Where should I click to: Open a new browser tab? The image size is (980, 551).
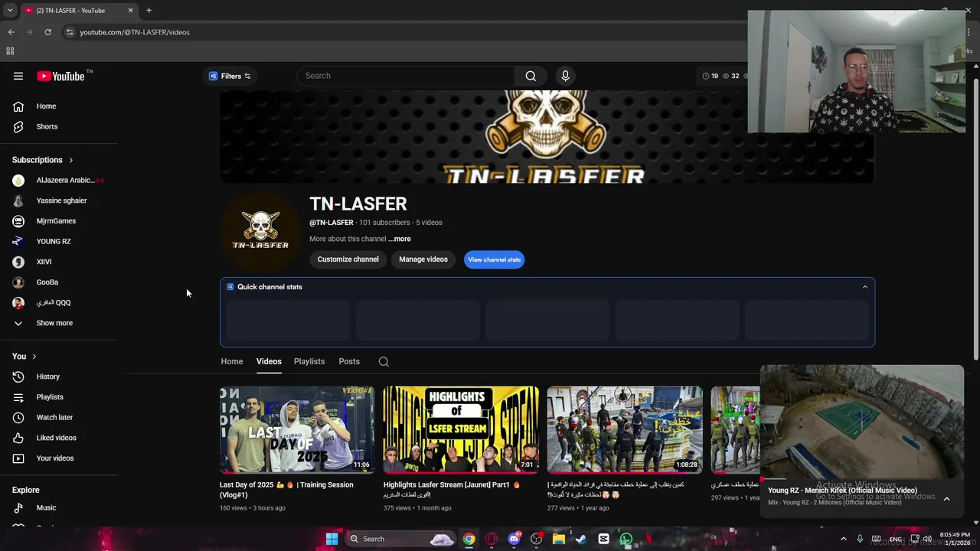click(x=149, y=10)
